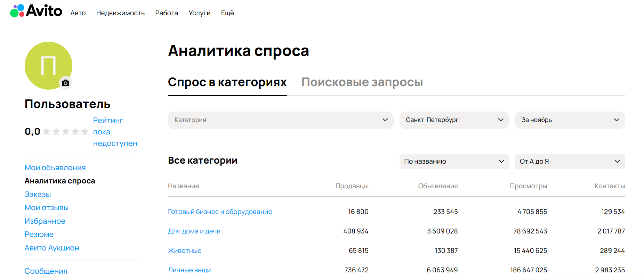644x280 pixels.
Task: Click views value 186 647 025
Action: click(529, 270)
